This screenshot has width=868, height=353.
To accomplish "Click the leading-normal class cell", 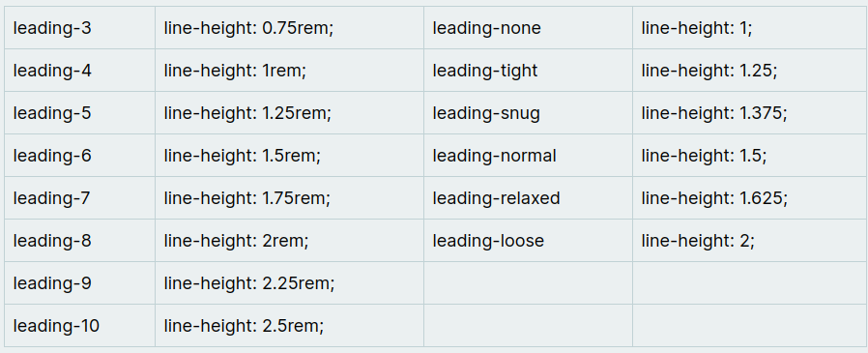I will tap(528, 156).
